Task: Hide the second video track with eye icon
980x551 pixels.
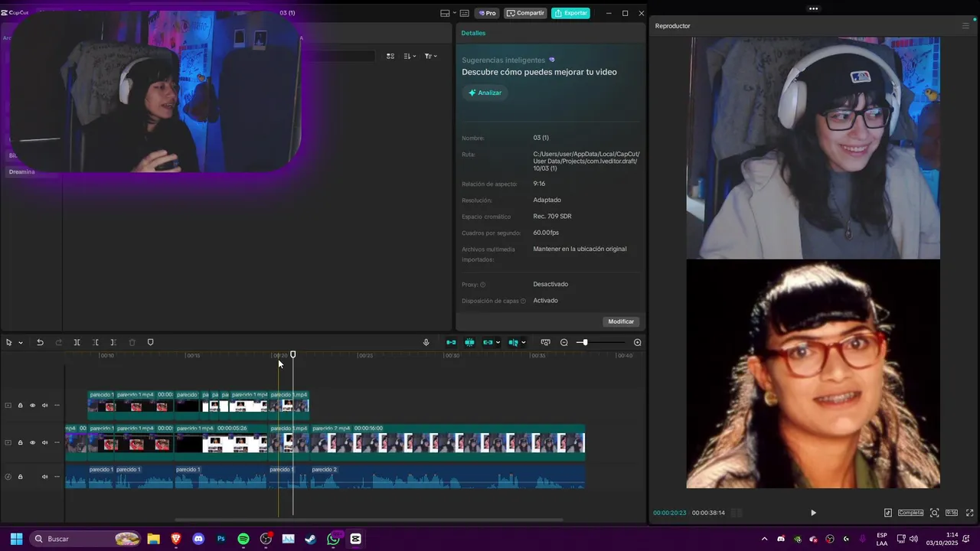Action: click(32, 442)
